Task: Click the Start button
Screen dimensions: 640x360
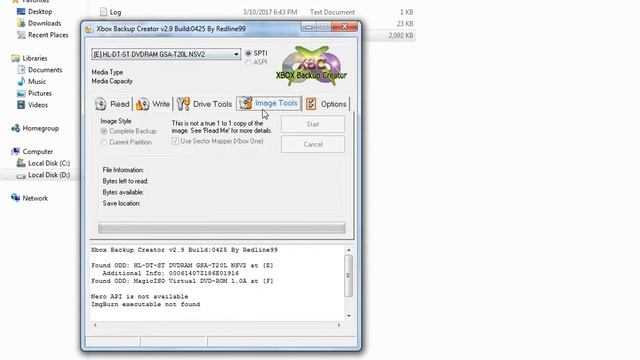Action: point(313,124)
